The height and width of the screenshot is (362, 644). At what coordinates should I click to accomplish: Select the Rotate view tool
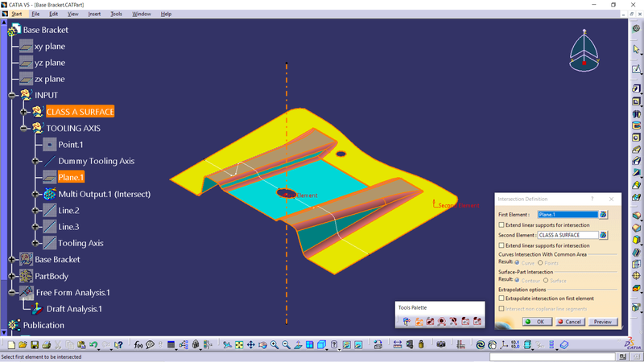(262, 345)
